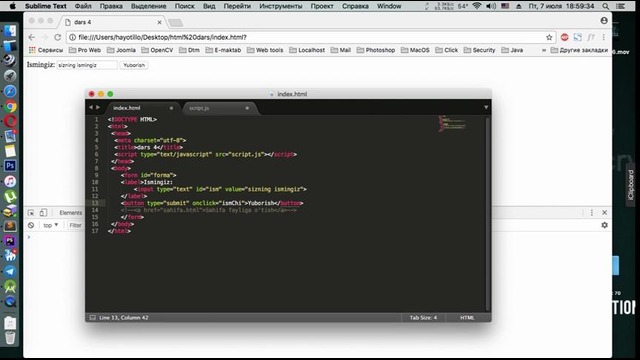Open the Файл menu
The height and width of the screenshot is (360, 640).
tap(83, 6)
